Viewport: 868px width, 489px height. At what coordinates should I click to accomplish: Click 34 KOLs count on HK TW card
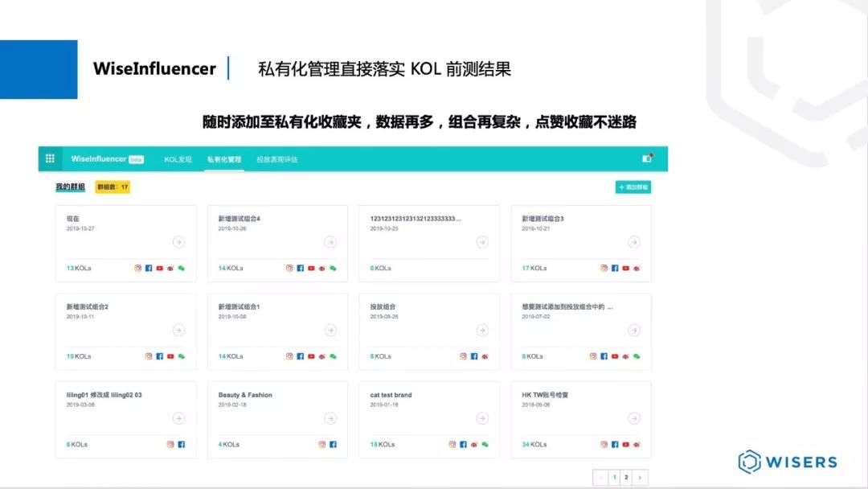click(534, 444)
